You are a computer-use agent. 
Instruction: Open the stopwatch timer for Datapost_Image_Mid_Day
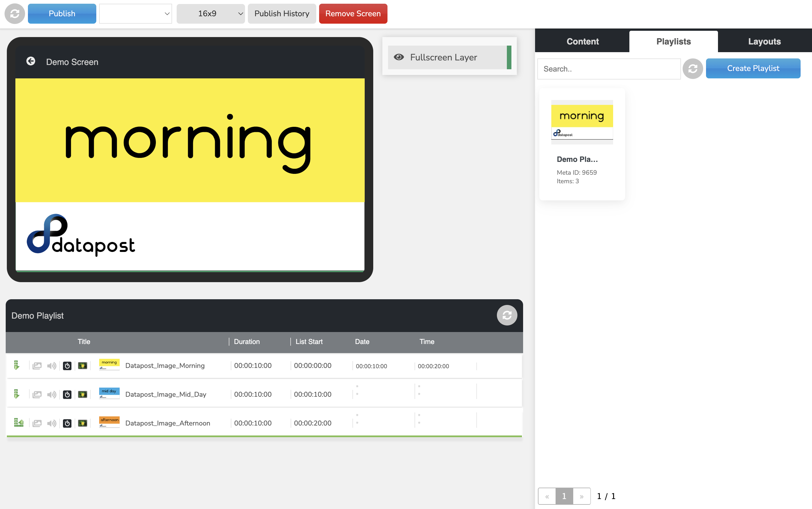coord(67,394)
